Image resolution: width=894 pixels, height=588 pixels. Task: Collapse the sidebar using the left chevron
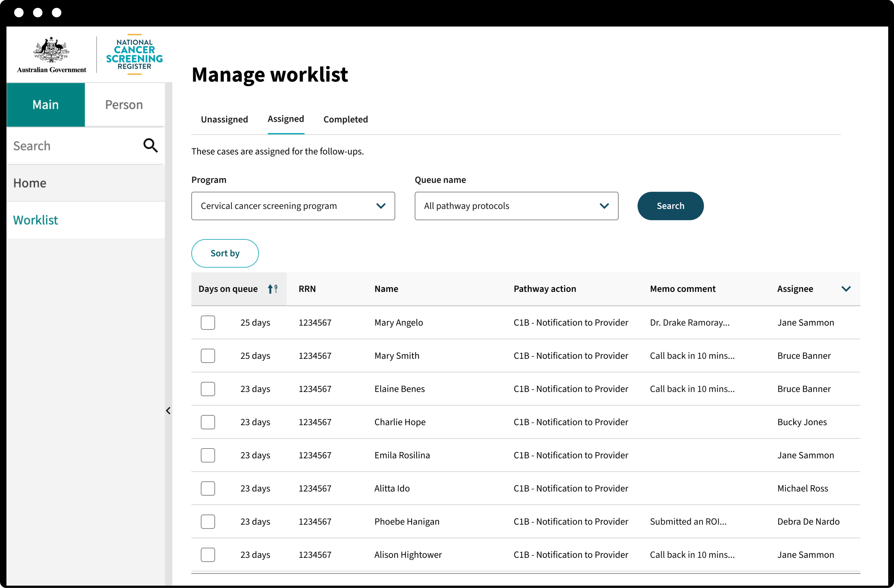tap(168, 410)
